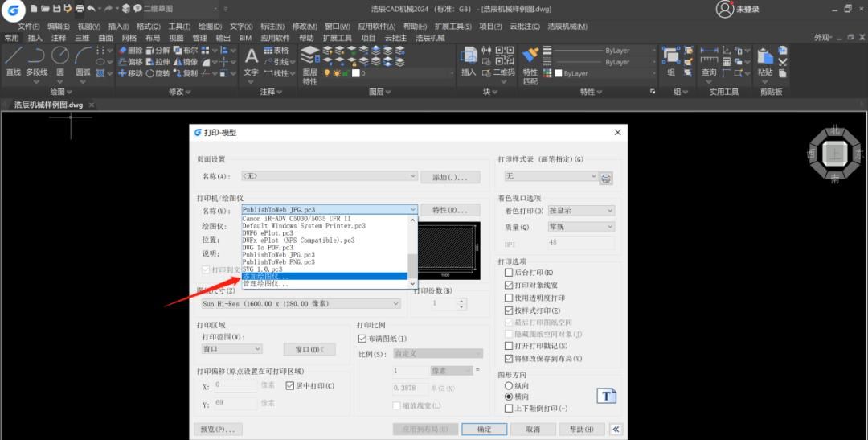Switch to 输出 ribbon tab

click(x=223, y=38)
